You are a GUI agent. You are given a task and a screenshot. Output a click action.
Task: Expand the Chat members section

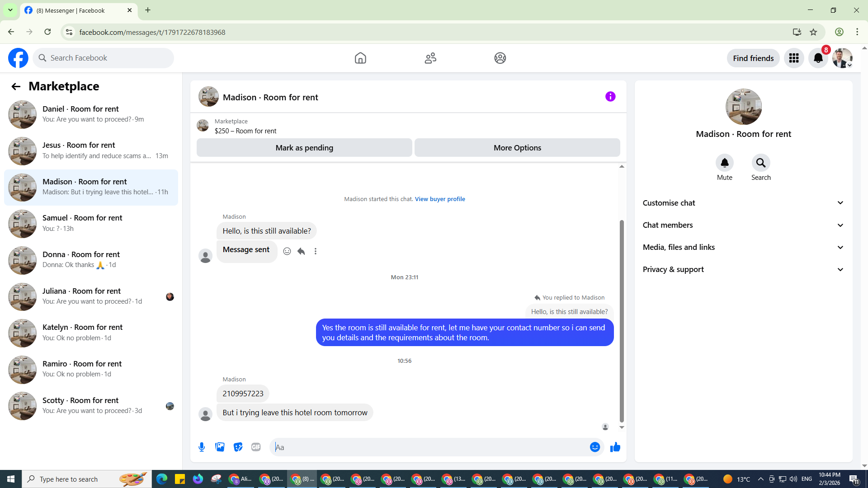click(743, 225)
